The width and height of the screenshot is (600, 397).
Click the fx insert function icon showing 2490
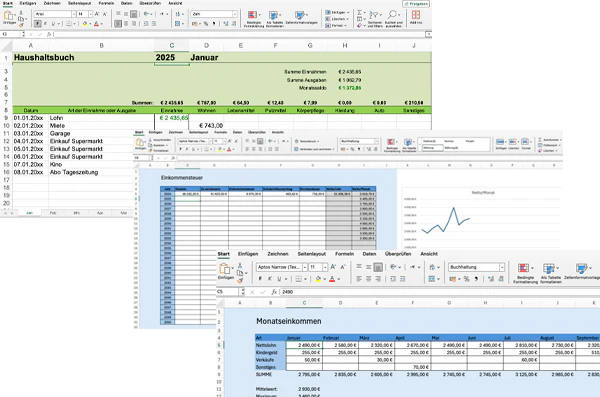274,292
